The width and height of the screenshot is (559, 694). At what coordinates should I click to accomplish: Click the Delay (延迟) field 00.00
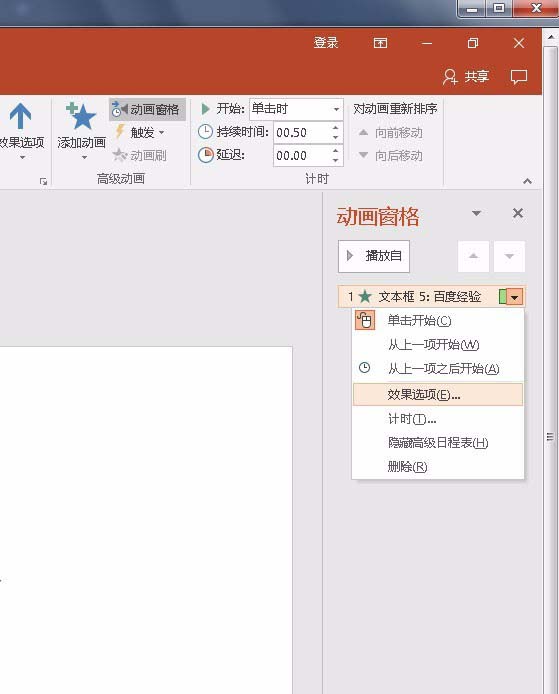301,156
